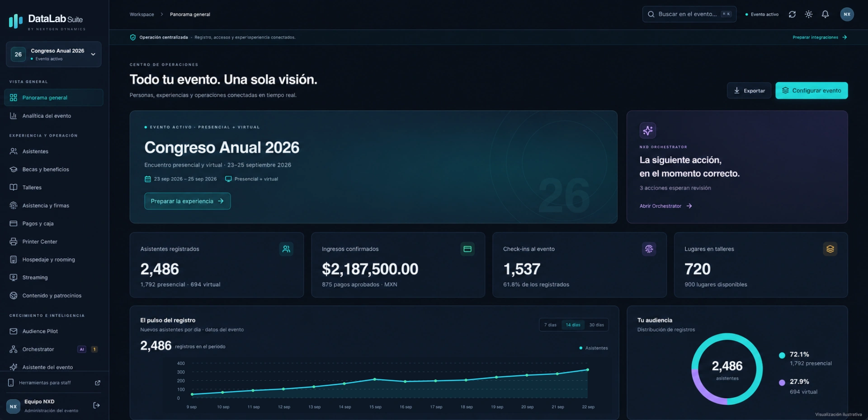Click the Configurar evento button
The width and height of the screenshot is (868, 420).
point(811,90)
